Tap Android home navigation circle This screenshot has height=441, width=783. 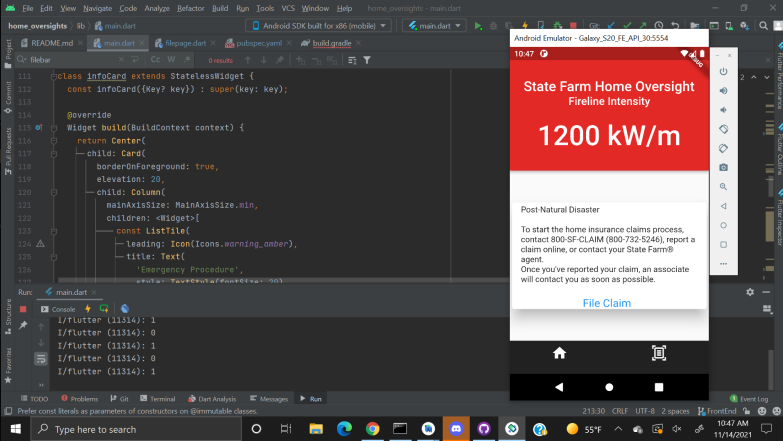[609, 387]
